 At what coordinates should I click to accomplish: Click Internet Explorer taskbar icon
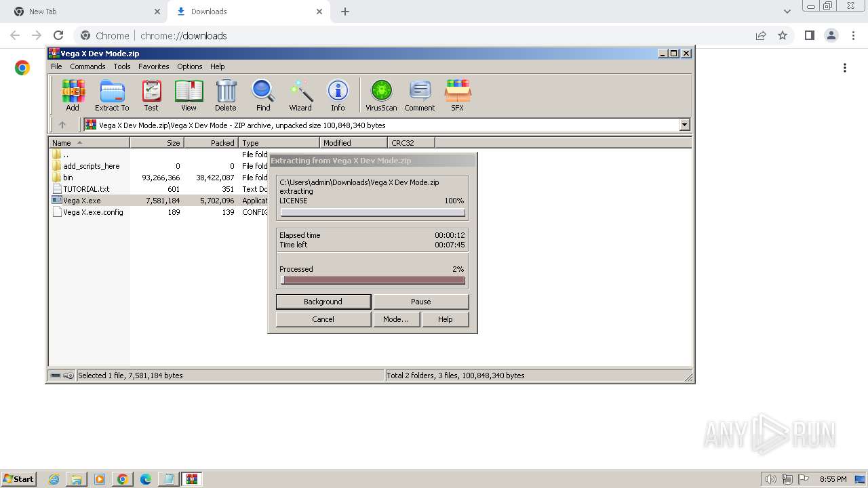pyautogui.click(x=54, y=479)
